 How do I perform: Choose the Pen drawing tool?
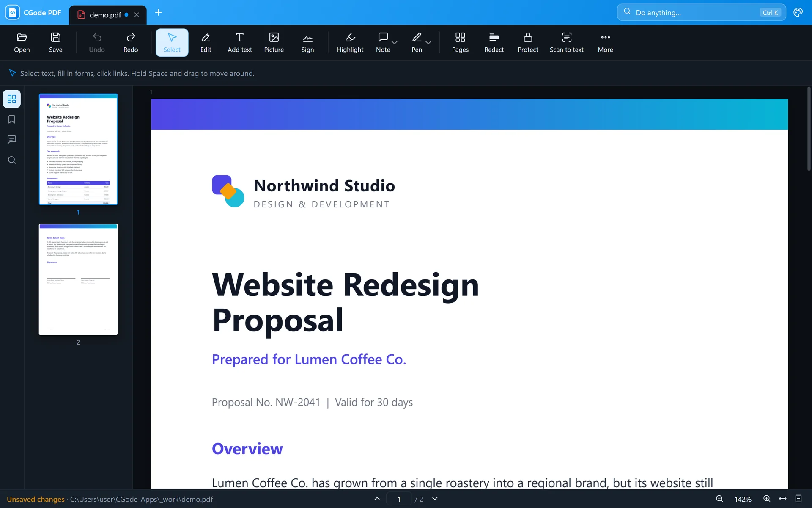tap(417, 42)
